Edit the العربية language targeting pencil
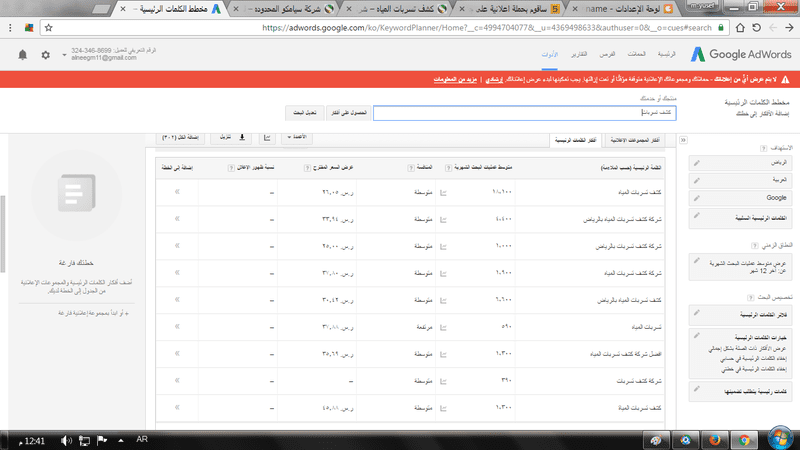This screenshot has width=800, height=450. point(696,181)
